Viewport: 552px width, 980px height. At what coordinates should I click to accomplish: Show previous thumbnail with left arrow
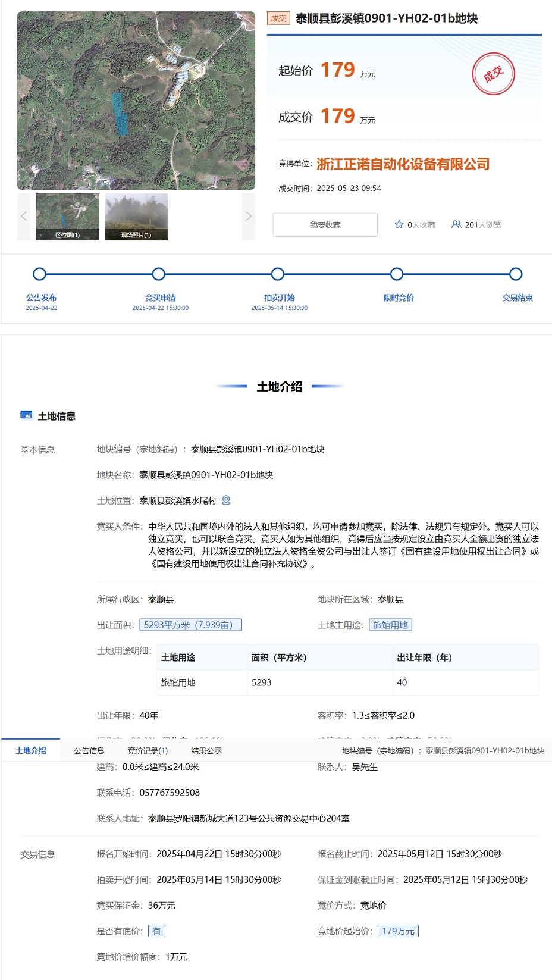pos(24,217)
